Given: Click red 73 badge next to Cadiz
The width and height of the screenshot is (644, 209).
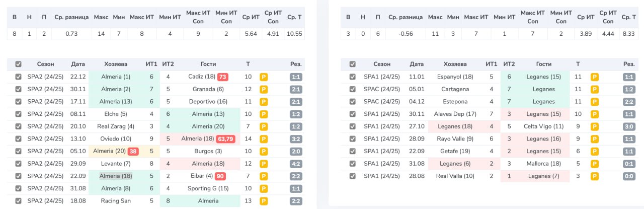Looking at the screenshot, I should 223,77.
